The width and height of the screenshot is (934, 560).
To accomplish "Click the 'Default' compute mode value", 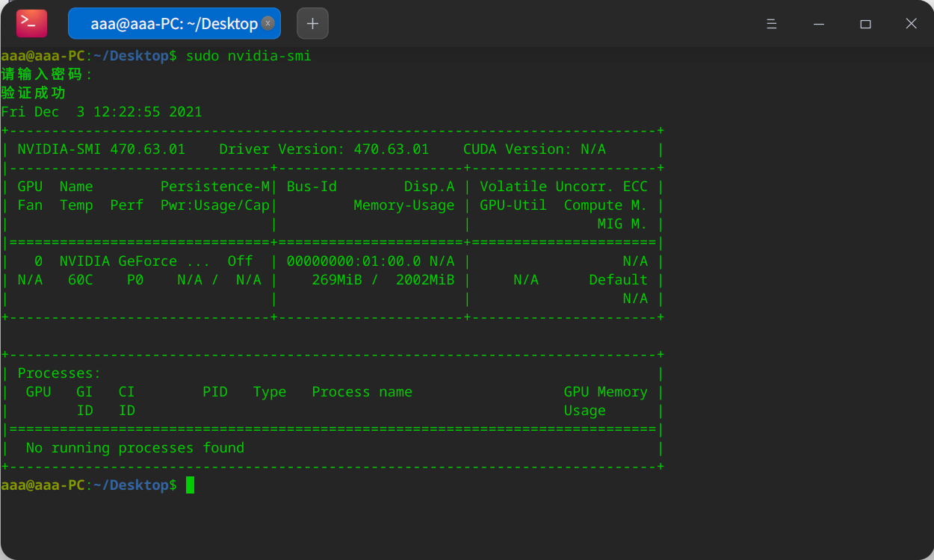I will tap(619, 280).
